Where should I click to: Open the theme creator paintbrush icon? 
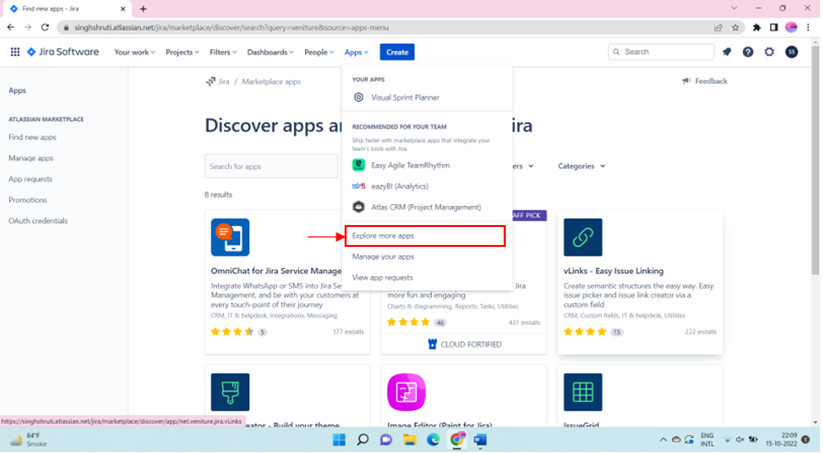click(230, 393)
